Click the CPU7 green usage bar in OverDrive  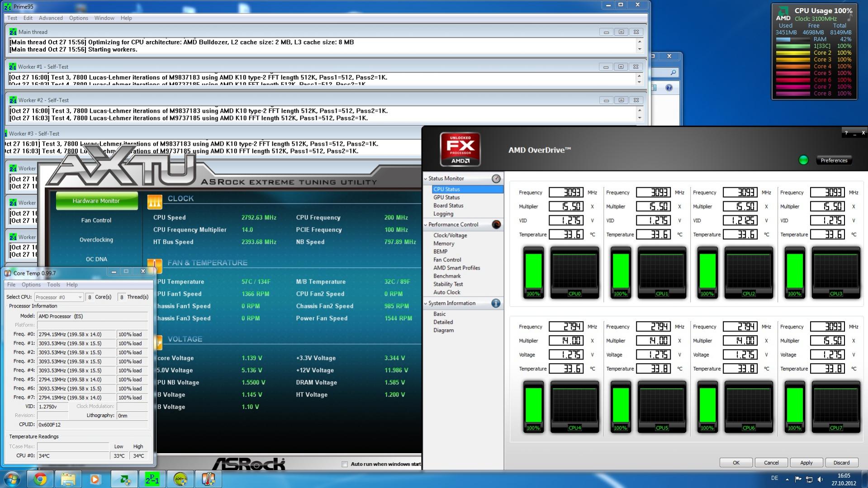(795, 405)
